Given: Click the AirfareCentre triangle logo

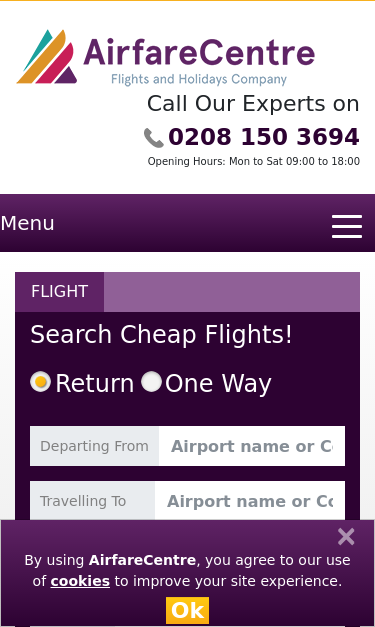Looking at the screenshot, I should 47,56.
